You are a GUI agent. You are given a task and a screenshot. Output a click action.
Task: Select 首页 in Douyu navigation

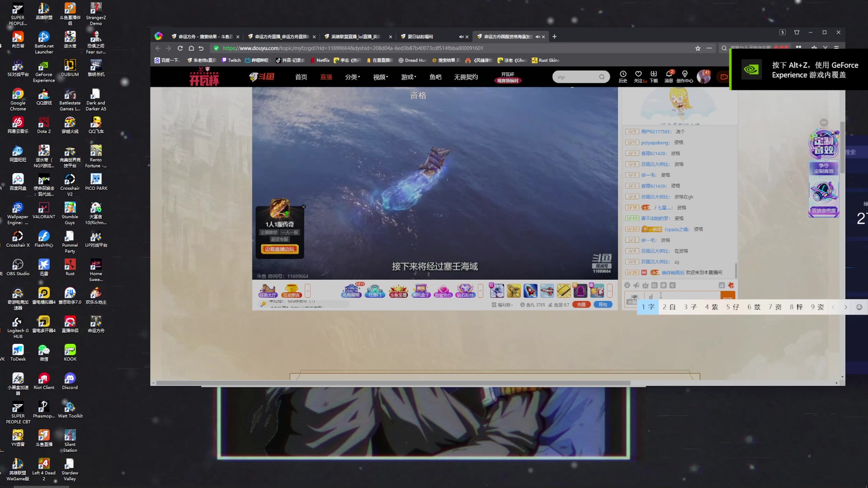pos(301,77)
